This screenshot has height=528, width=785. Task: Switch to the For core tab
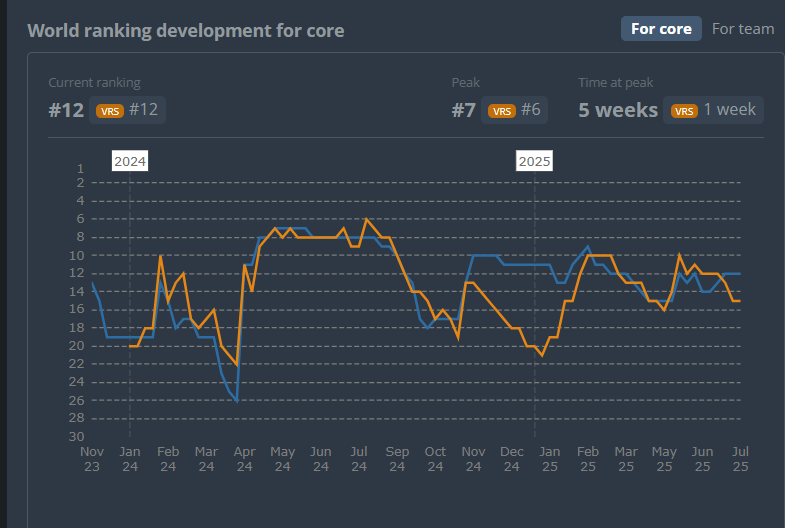[x=661, y=29]
